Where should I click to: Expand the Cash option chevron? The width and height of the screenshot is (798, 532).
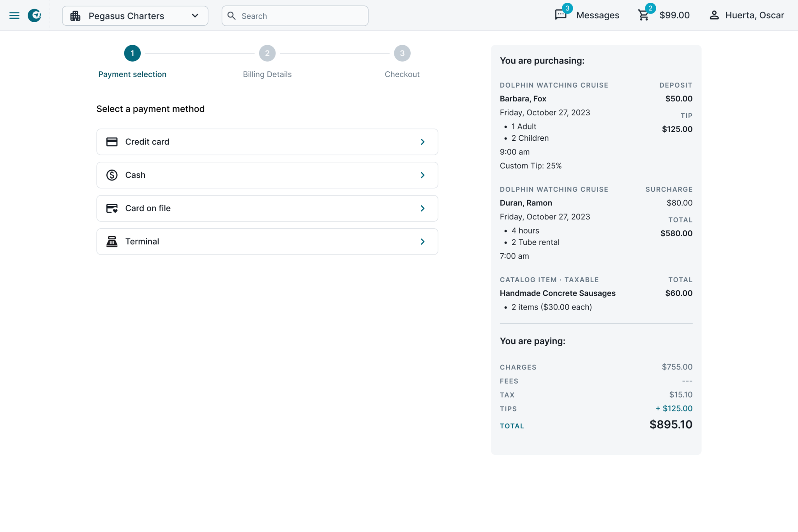pyautogui.click(x=422, y=175)
